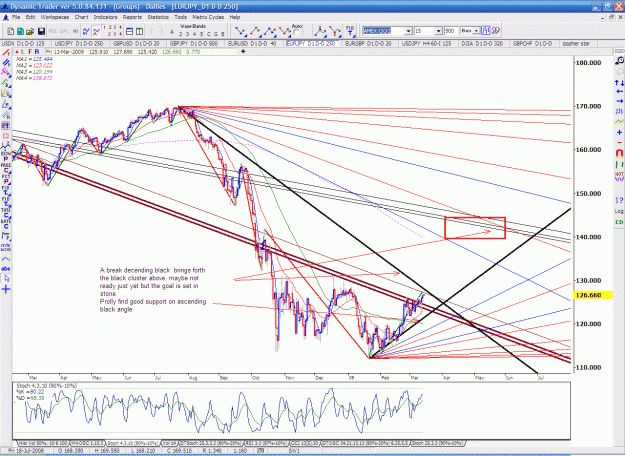This screenshot has height=456, width=625.
Task: Click the black crosshair marker in chart header
Action: [243, 51]
